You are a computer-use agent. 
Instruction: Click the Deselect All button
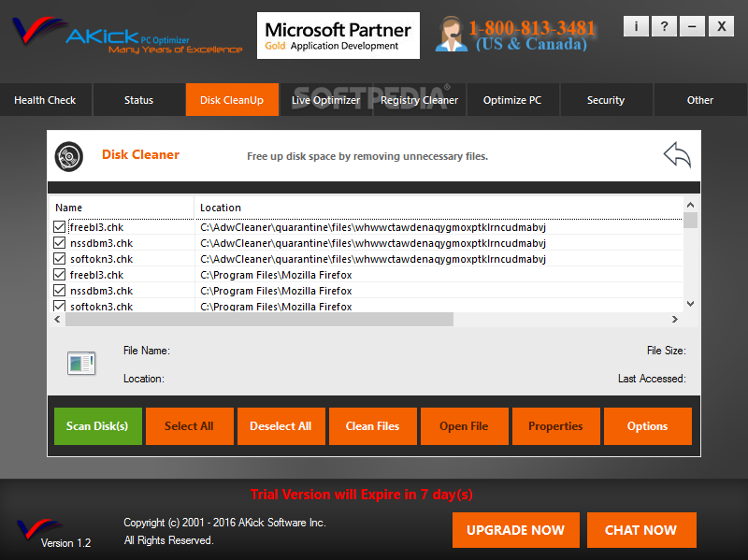click(x=281, y=426)
